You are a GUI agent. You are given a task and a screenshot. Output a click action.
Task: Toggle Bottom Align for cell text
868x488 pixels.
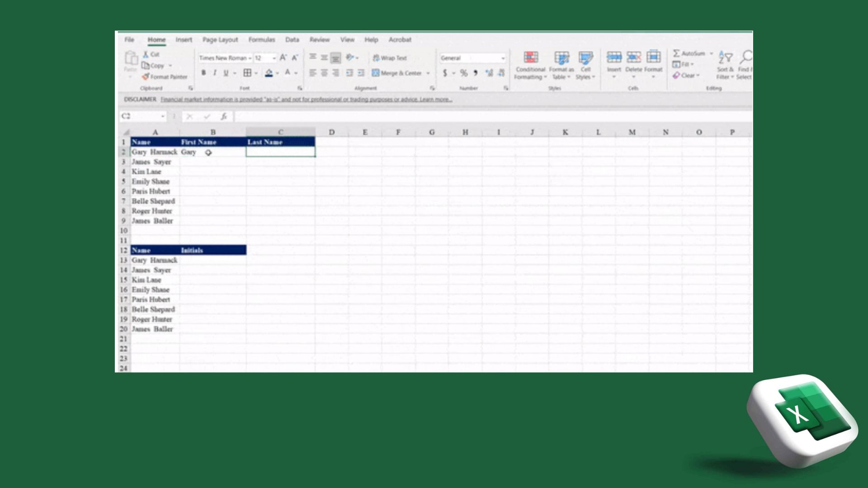[335, 58]
